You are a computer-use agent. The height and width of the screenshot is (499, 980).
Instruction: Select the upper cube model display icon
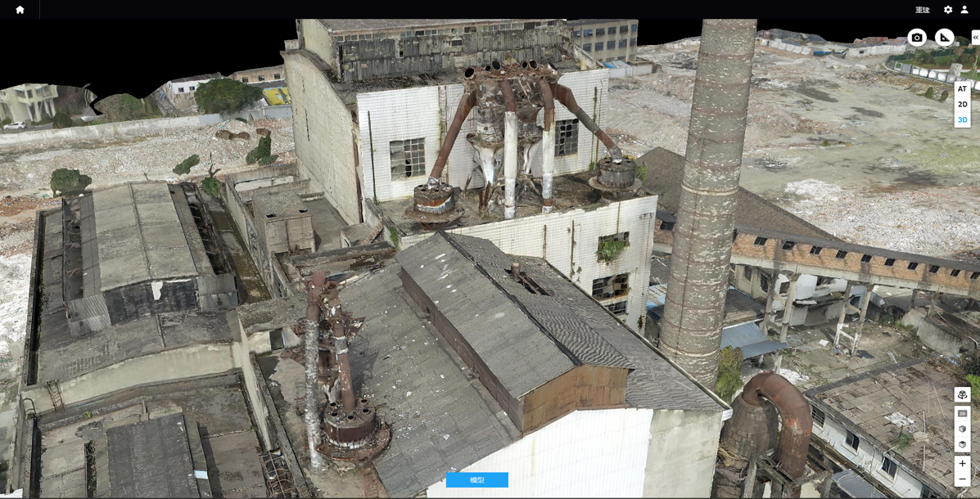click(962, 429)
